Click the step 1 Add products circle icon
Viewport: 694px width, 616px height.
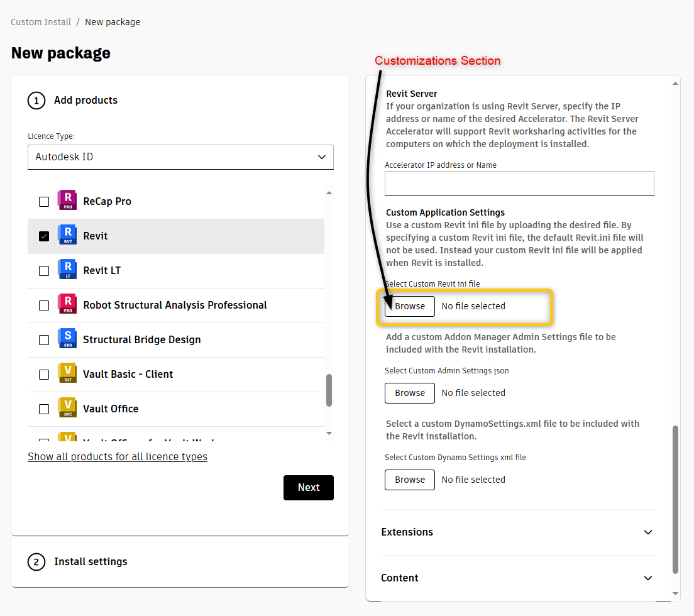pos(36,100)
